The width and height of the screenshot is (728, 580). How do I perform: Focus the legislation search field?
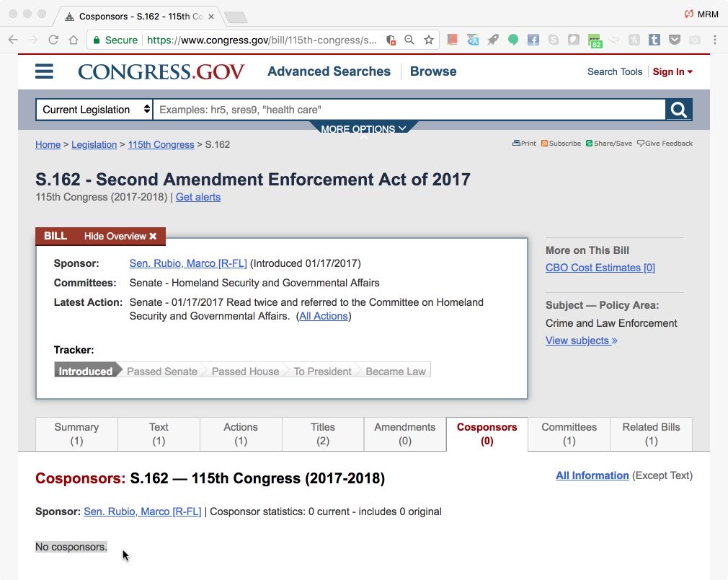point(409,110)
